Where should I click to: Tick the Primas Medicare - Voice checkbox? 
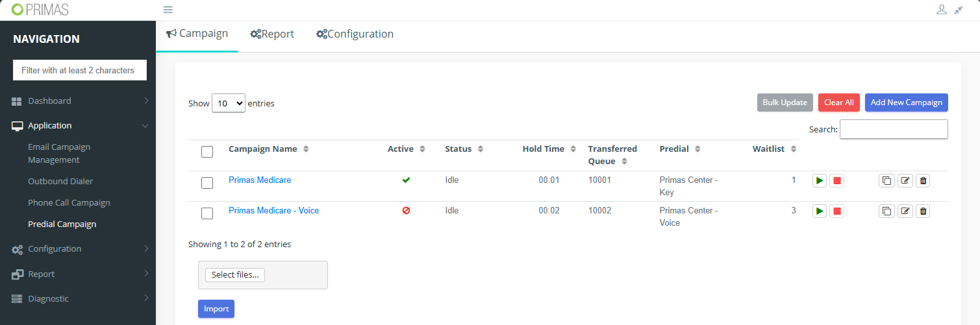[207, 213]
